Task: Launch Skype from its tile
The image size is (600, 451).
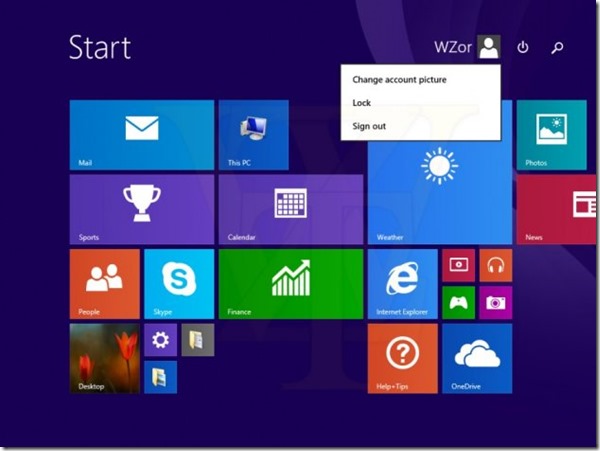Action: pyautogui.click(x=179, y=283)
